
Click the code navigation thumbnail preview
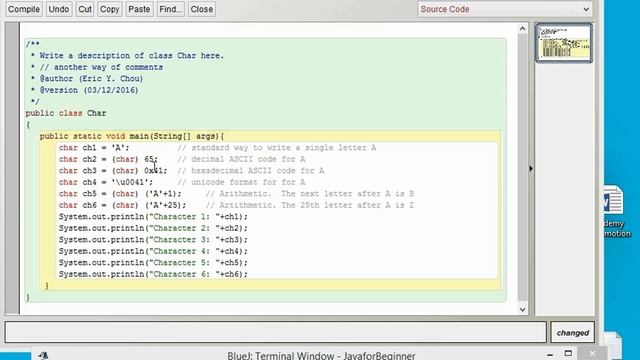tap(564, 43)
